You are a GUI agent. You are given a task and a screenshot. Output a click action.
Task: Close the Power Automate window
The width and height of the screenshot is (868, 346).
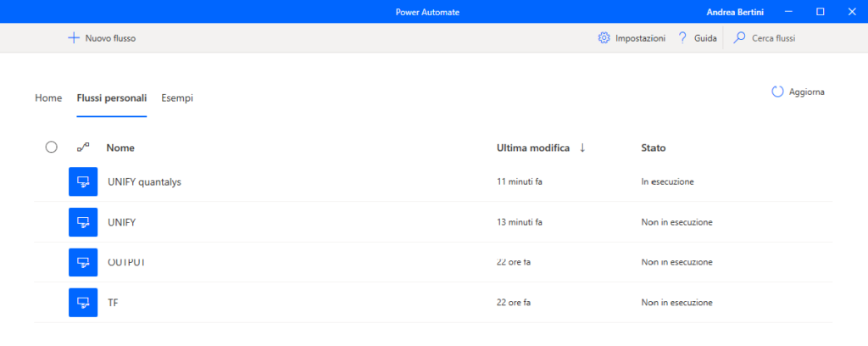(x=852, y=12)
